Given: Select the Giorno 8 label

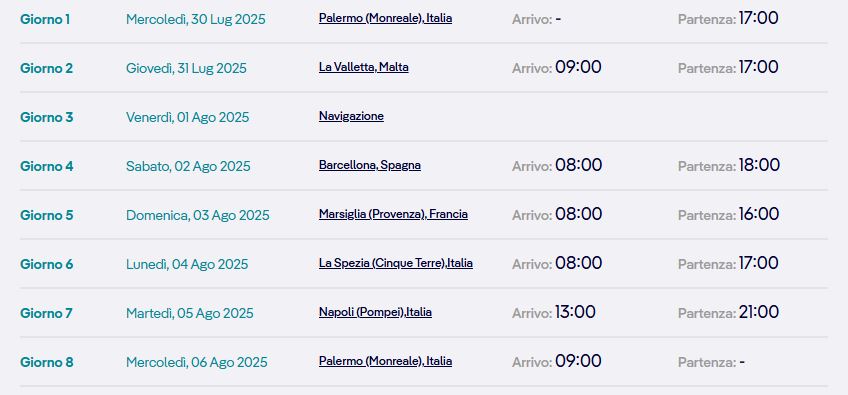Looking at the screenshot, I should pos(47,362).
